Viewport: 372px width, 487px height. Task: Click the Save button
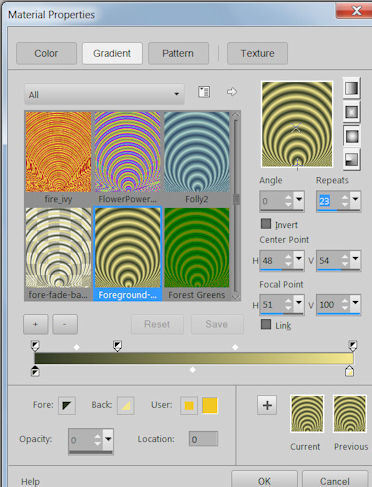coord(217,324)
